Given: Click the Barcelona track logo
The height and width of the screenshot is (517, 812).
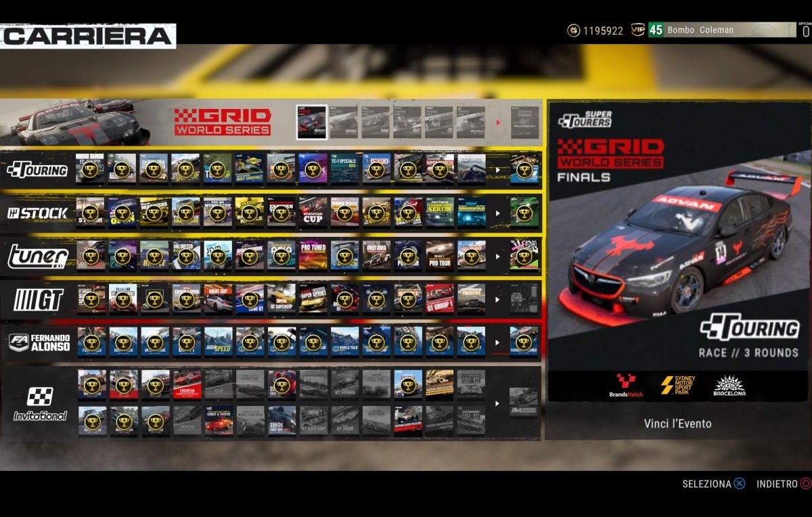Looking at the screenshot, I should click(x=729, y=386).
